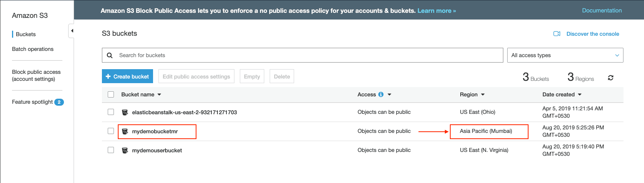Screen dimensions: 644x183
Task: Click the 3 Regions count
Action: coord(580,77)
